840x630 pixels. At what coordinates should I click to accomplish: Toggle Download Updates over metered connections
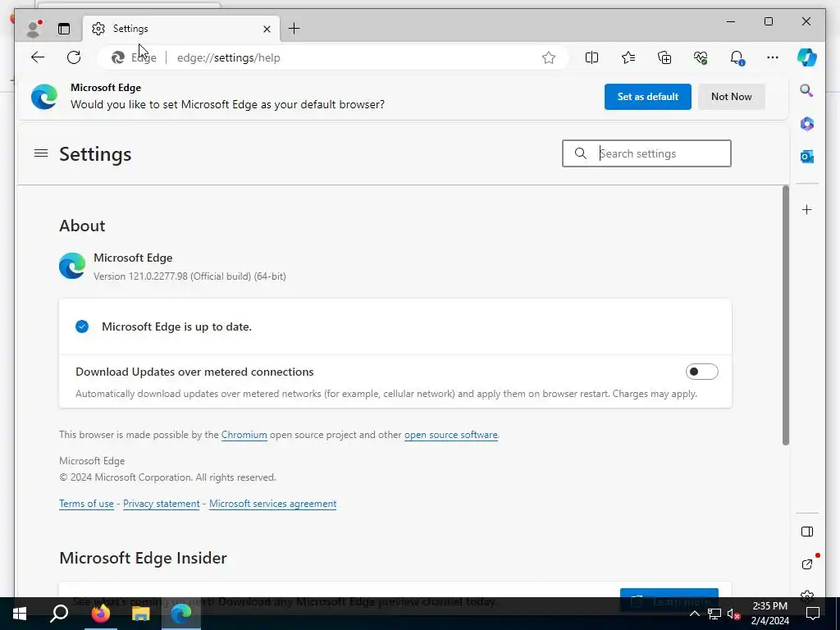pyautogui.click(x=701, y=372)
